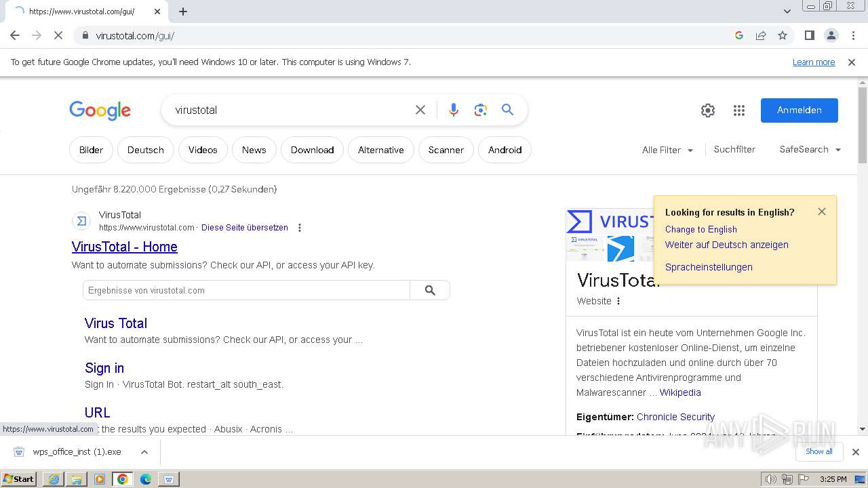Go to Google home via logo

pos(100,110)
